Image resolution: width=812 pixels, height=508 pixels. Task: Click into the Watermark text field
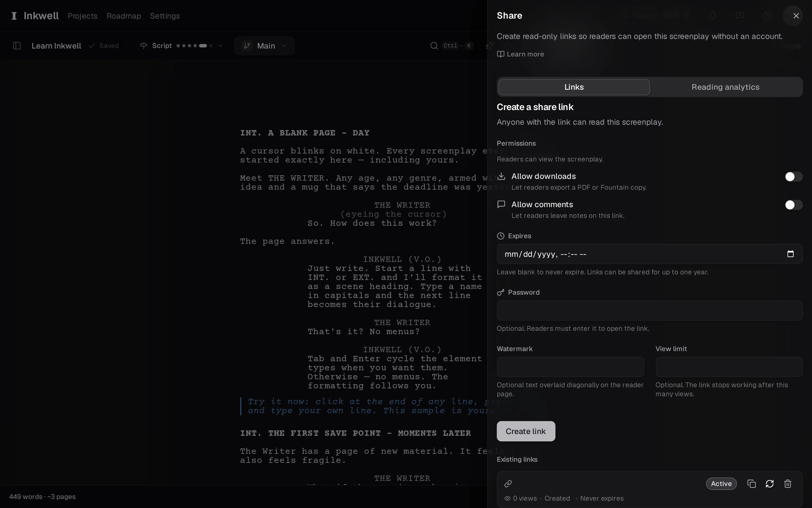click(570, 367)
